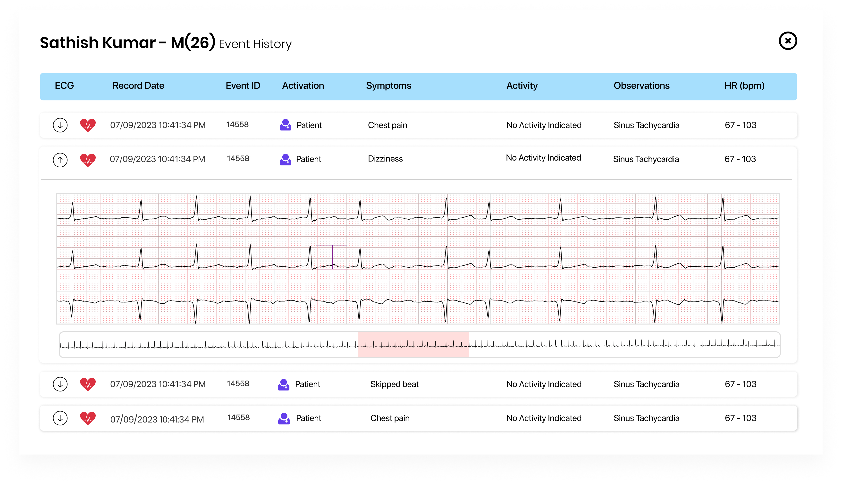
Task: Click Patient user icon in first Chest pain row
Action: tap(285, 125)
